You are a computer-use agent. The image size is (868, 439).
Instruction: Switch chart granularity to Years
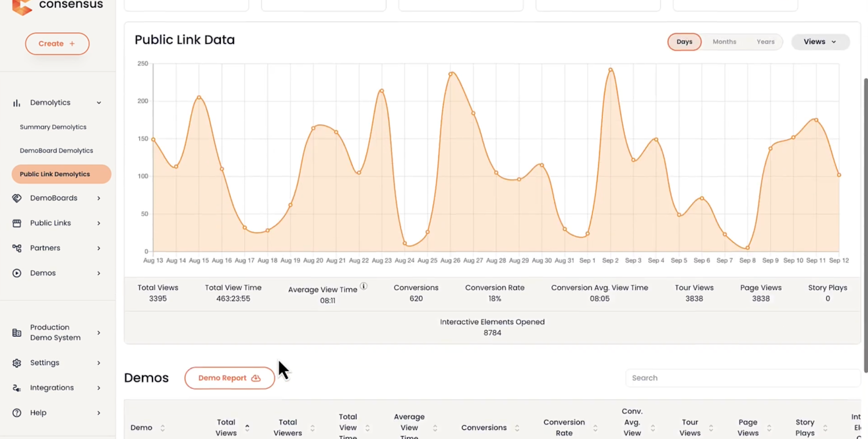[765, 42]
